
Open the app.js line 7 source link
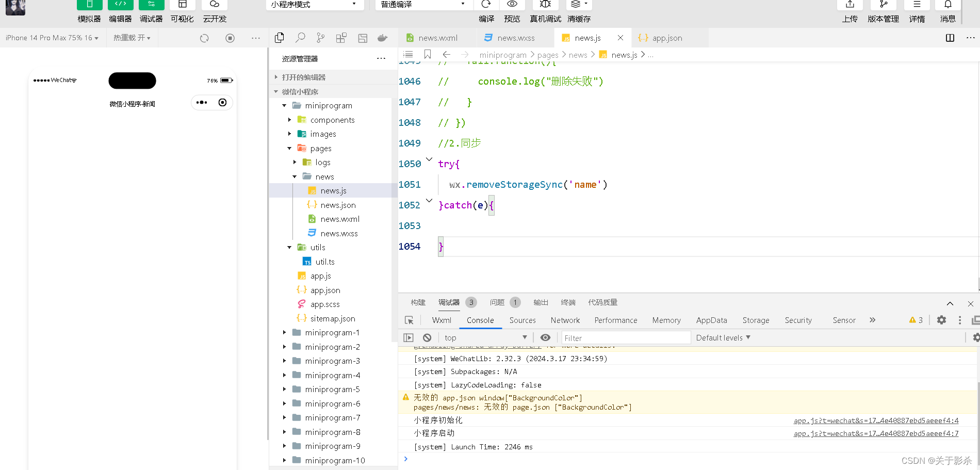pyautogui.click(x=876, y=433)
